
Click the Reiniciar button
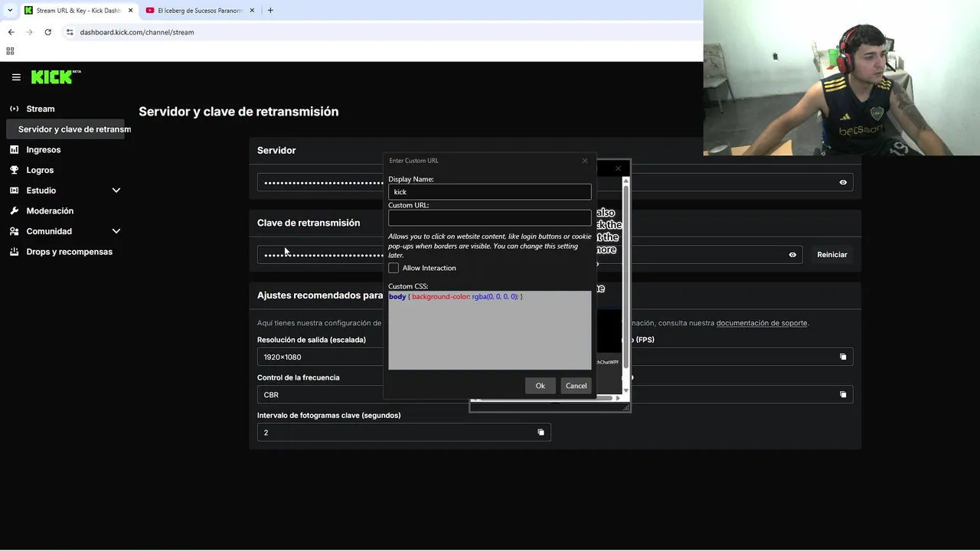coord(831,255)
